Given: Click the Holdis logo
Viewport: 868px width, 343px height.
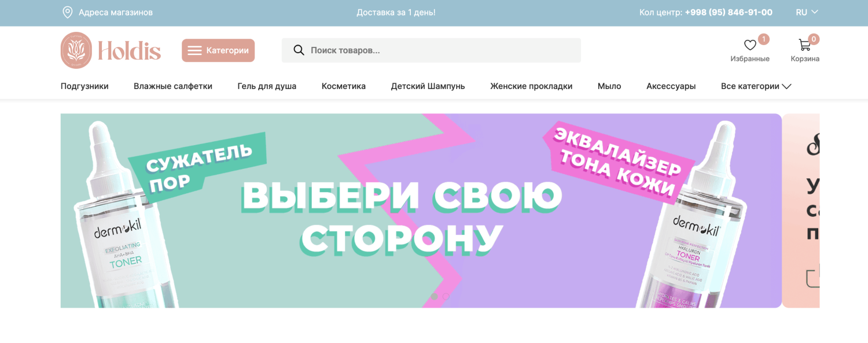Looking at the screenshot, I should (111, 50).
